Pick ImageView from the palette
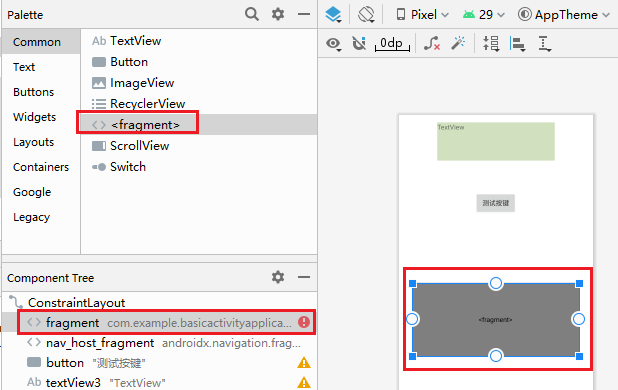The height and width of the screenshot is (390, 618). (x=199, y=83)
